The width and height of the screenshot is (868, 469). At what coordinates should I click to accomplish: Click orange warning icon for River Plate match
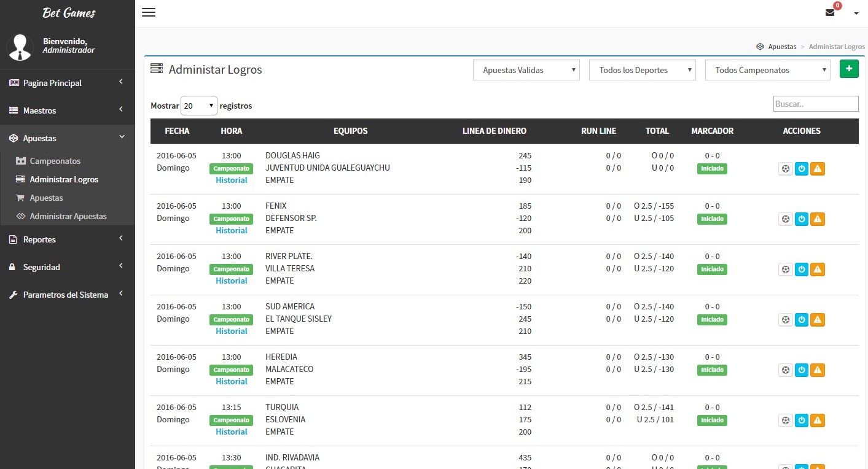817,269
